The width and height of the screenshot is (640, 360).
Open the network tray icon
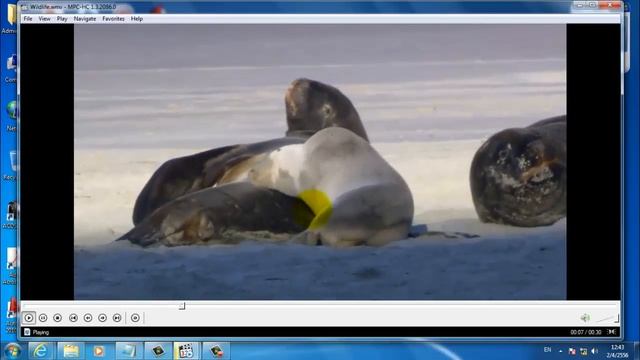click(584, 351)
